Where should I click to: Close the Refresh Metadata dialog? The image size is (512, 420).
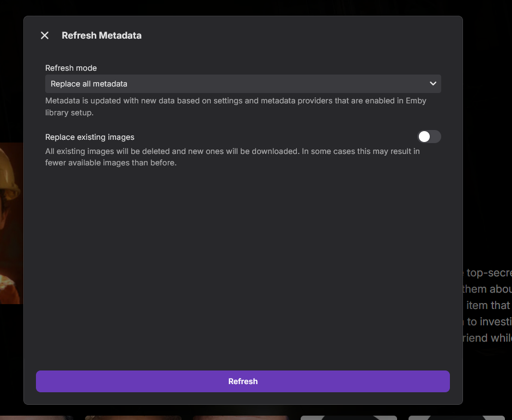click(x=45, y=35)
